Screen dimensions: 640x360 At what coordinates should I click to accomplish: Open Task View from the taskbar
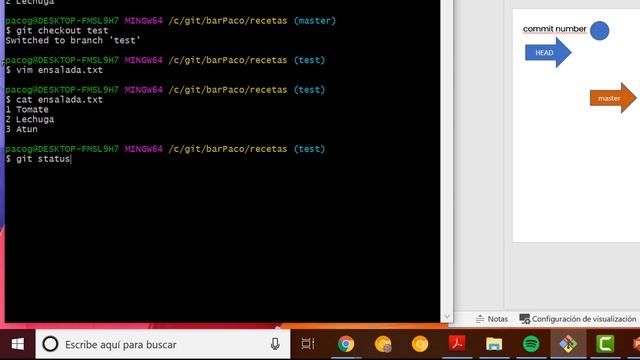tap(308, 344)
